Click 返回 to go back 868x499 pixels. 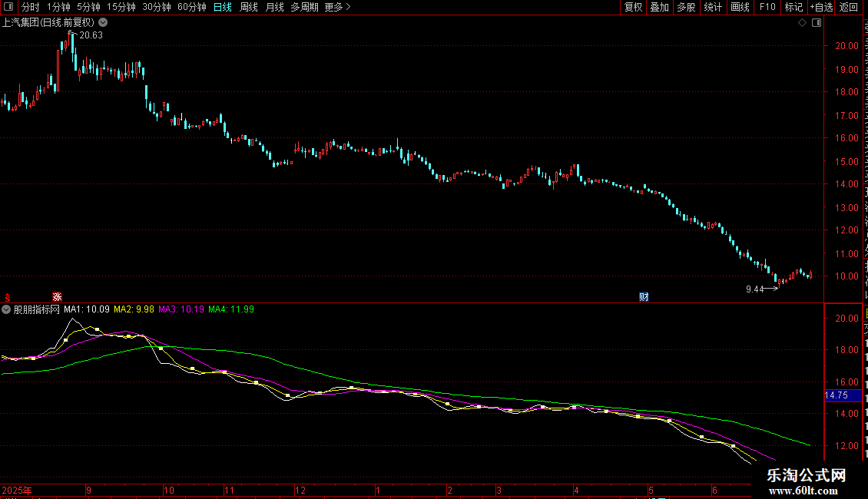coord(849,7)
